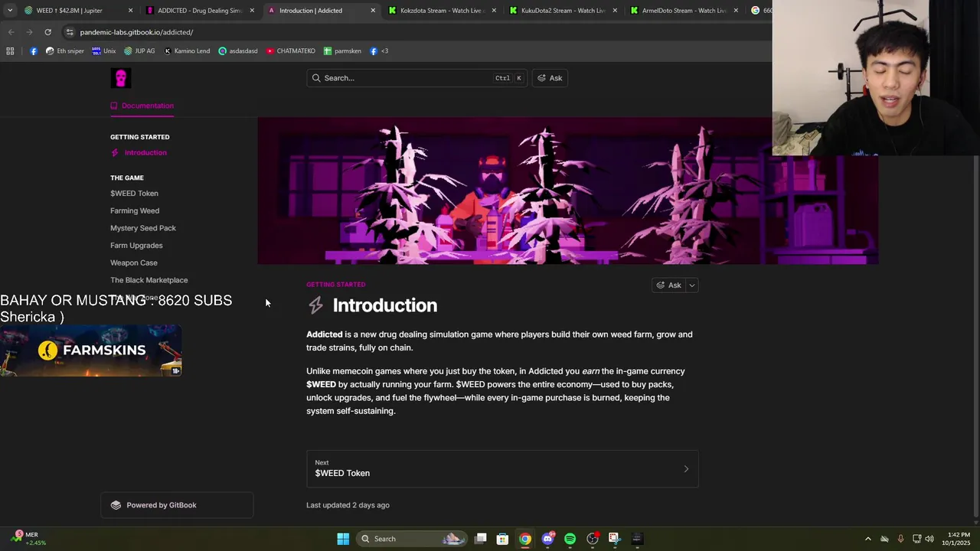Viewport: 980px width, 551px height.
Task: Open the parmsken bookmark
Action: 342,51
